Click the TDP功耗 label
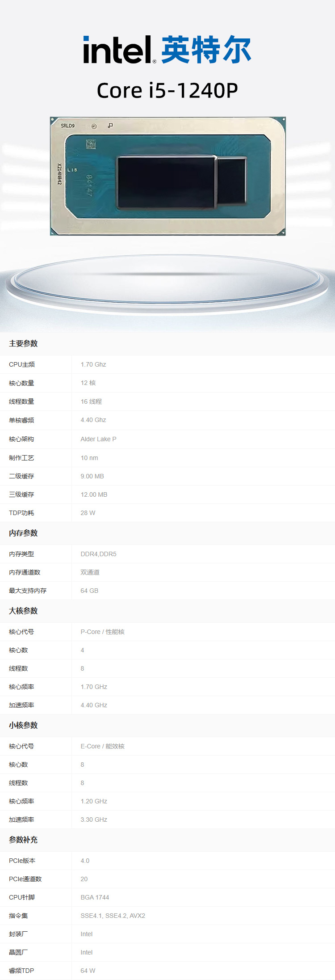Image resolution: width=335 pixels, height=980 pixels. [x=21, y=513]
